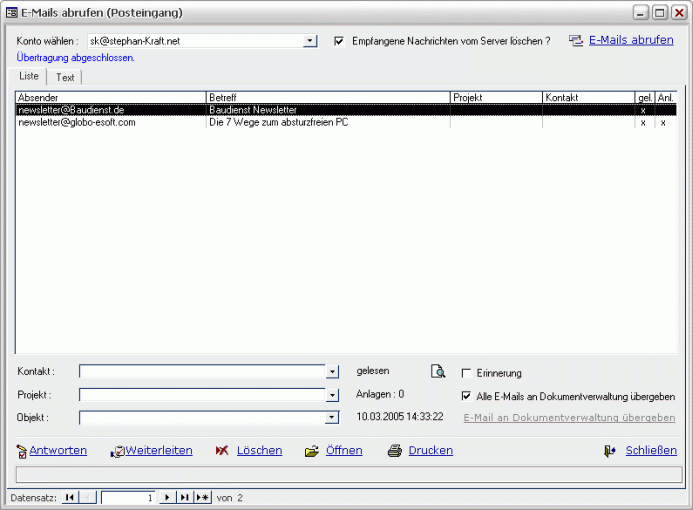Open the Konto wählen dropdown
Screen dimensions: 693x510
(310, 41)
